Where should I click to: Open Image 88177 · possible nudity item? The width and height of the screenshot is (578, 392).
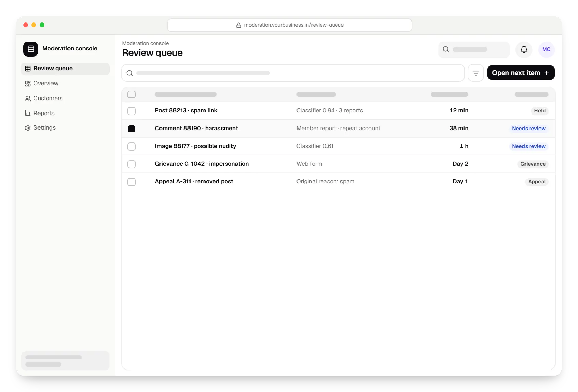[x=195, y=146]
